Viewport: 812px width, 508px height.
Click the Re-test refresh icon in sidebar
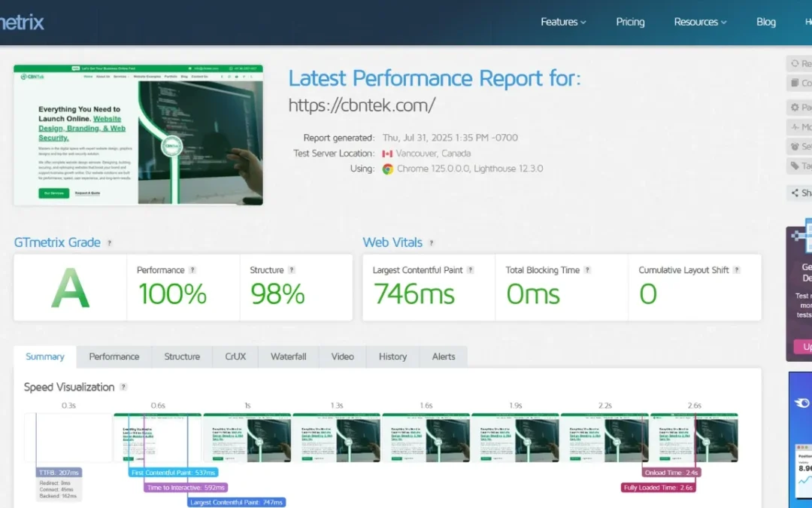tap(795, 64)
